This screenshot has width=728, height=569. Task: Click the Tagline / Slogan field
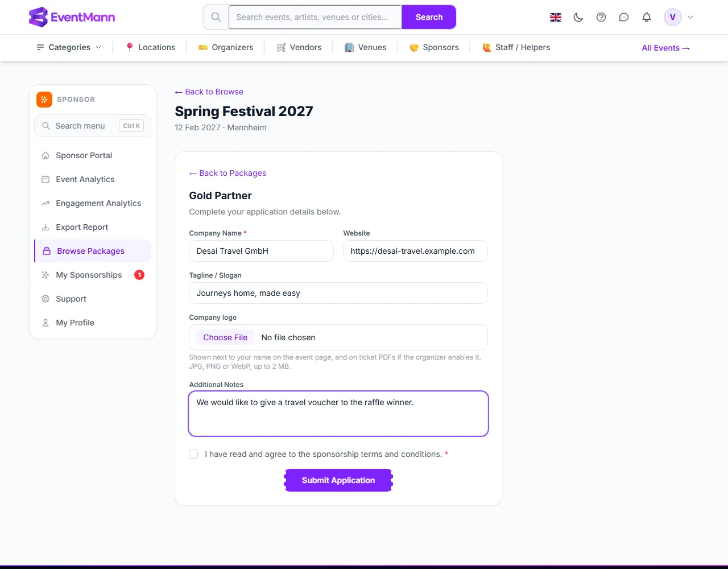pyautogui.click(x=338, y=293)
